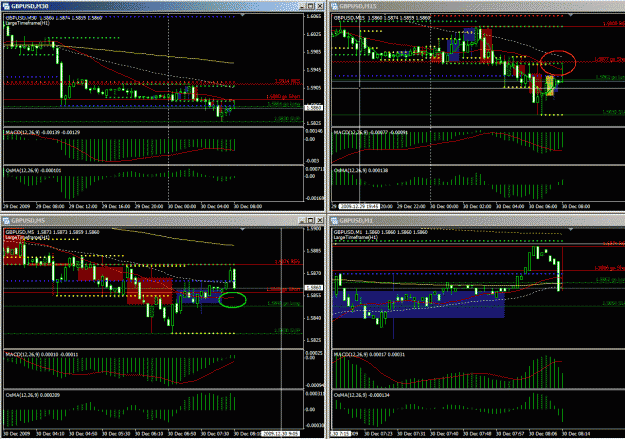Screen dimensions: 625x439
Task: Click current price tag 1.5860 on M30 axis
Action: (x=314, y=108)
